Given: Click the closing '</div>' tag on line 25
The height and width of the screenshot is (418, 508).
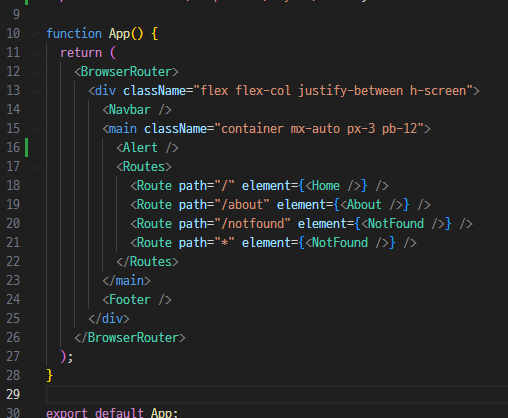Looking at the screenshot, I should coord(109,319).
